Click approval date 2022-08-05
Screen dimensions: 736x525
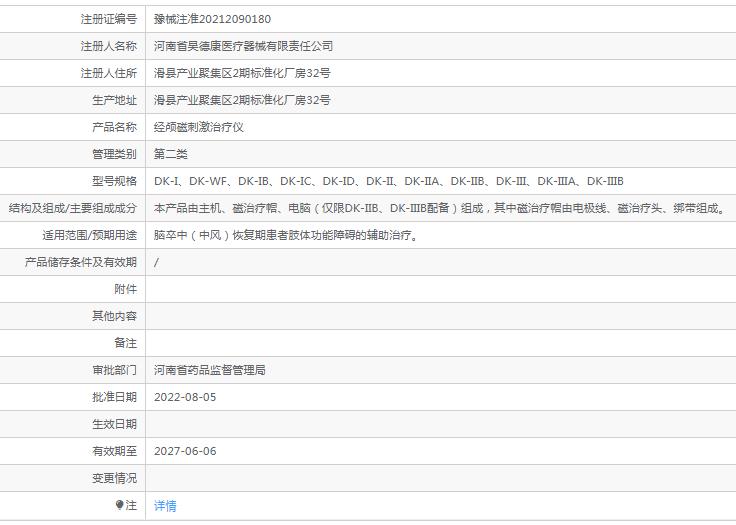[185, 397]
